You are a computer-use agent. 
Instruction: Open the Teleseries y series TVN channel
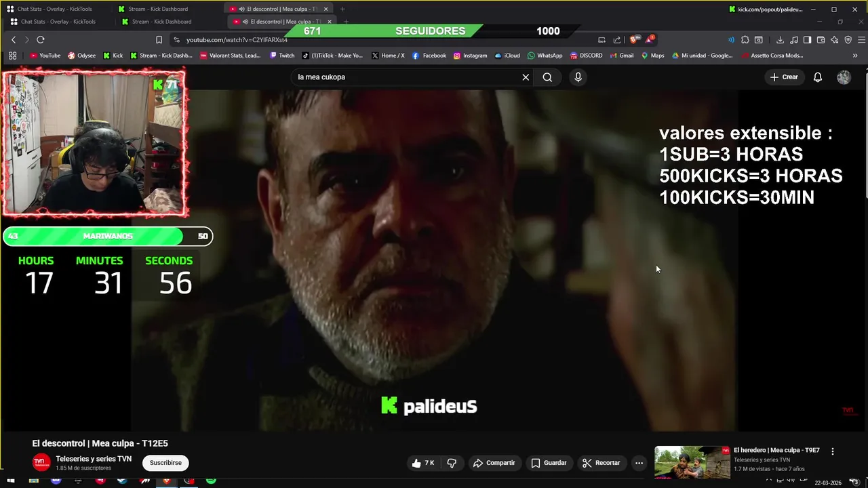click(94, 459)
